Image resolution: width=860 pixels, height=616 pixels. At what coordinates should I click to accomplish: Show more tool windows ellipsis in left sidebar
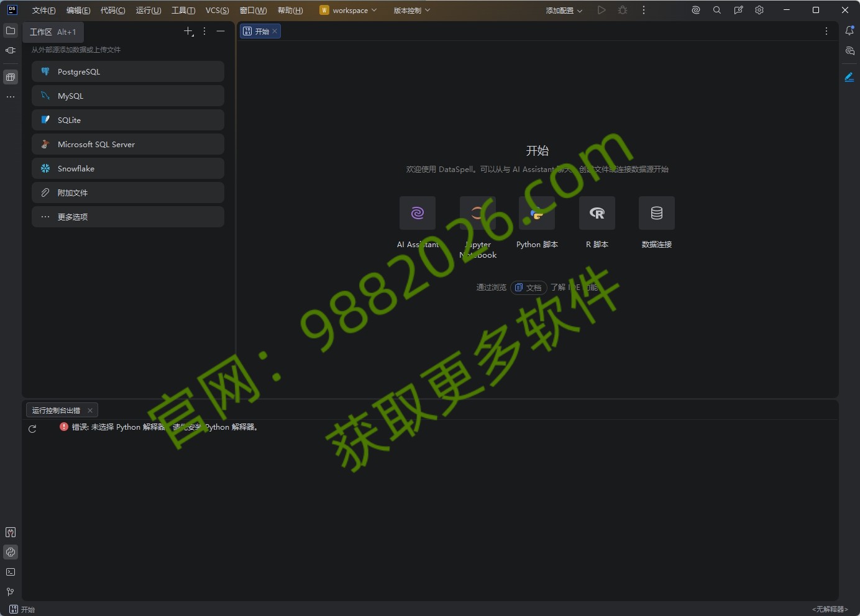pos(11,97)
